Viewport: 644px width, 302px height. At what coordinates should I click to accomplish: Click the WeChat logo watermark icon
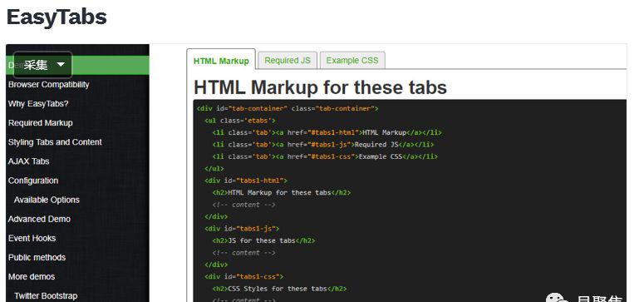pos(557,298)
